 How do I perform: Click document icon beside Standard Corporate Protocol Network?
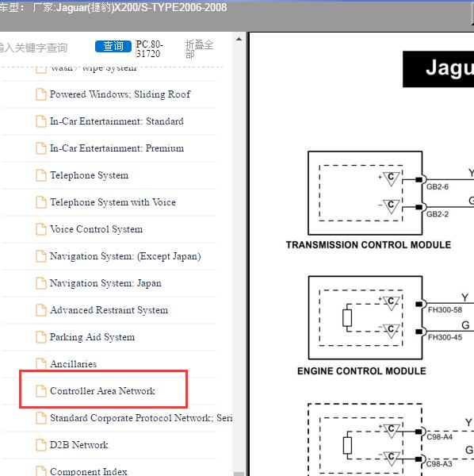click(41, 418)
